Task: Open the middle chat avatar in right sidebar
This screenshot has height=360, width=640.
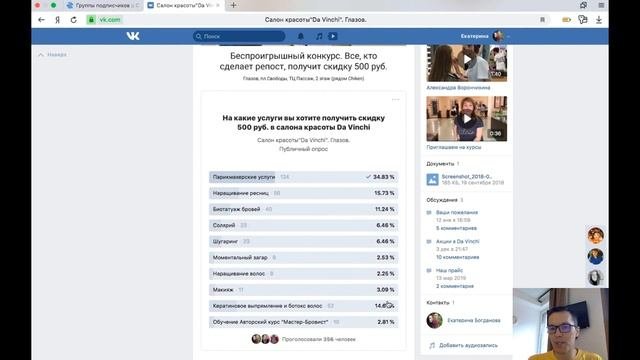Action: (x=596, y=257)
